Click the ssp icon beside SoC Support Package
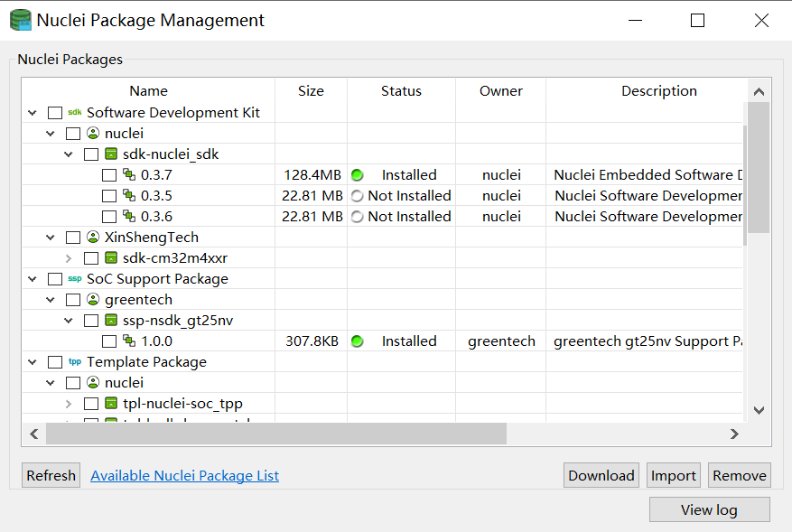Viewport: 792px width, 532px height. (75, 278)
